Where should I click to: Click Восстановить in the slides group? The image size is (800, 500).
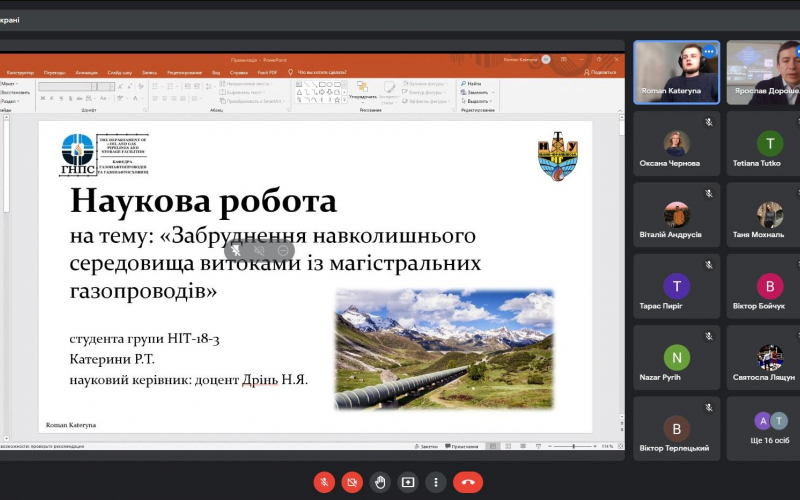click(15, 92)
